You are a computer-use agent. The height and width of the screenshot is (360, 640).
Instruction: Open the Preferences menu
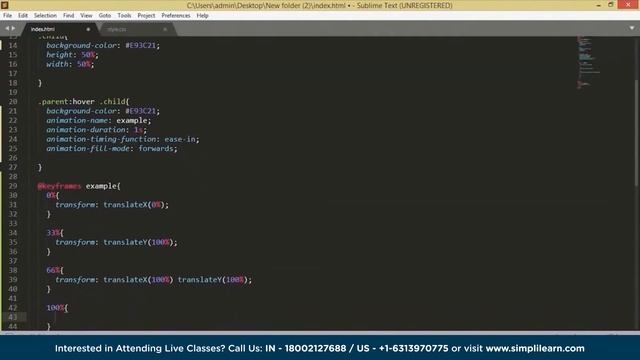click(176, 16)
